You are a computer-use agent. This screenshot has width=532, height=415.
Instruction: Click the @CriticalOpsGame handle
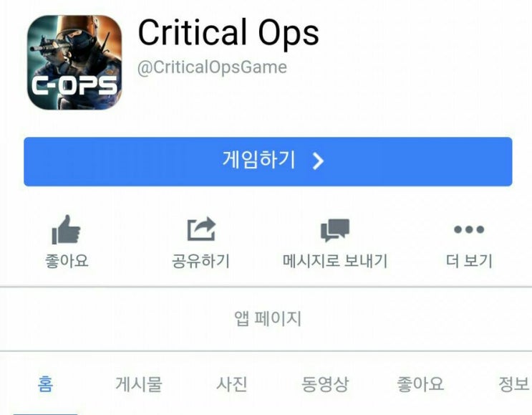(212, 67)
